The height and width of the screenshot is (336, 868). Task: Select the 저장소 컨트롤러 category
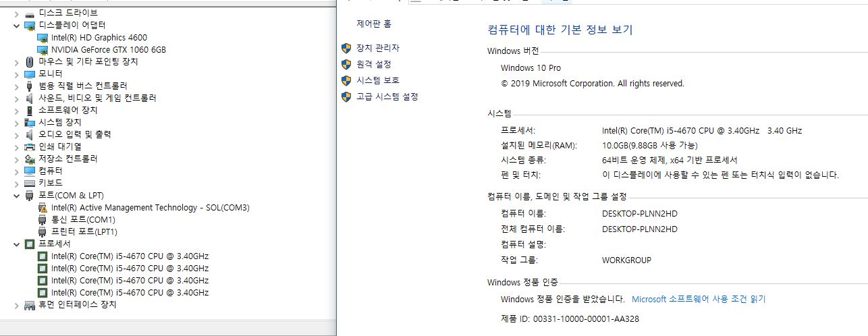(68, 159)
